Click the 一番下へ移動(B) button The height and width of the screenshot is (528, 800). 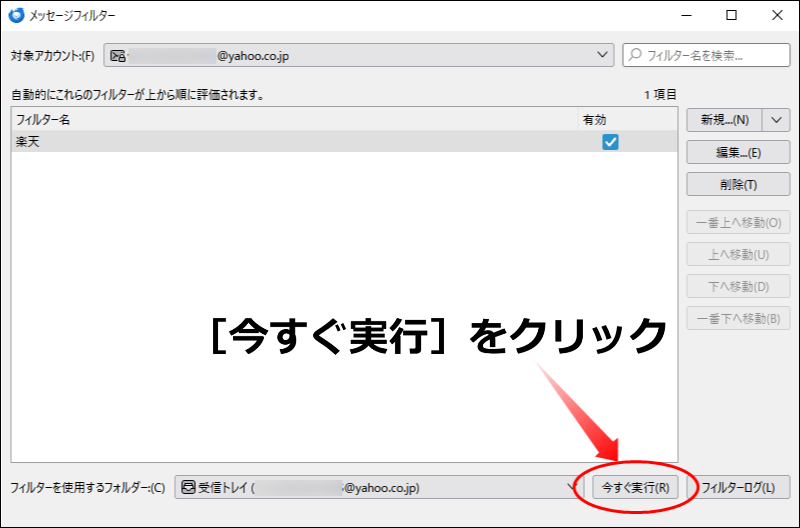(738, 318)
